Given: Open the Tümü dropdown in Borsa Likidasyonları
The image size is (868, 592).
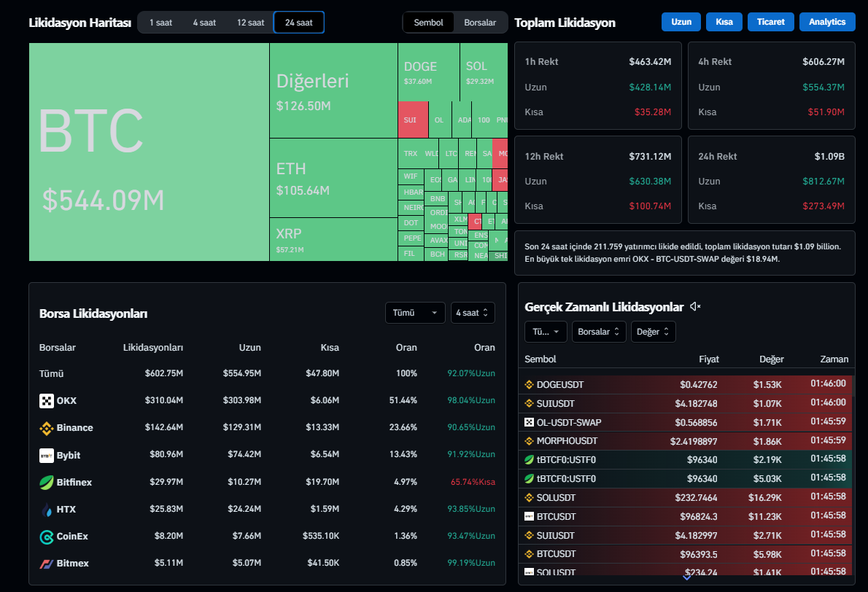Looking at the screenshot, I should point(414,313).
